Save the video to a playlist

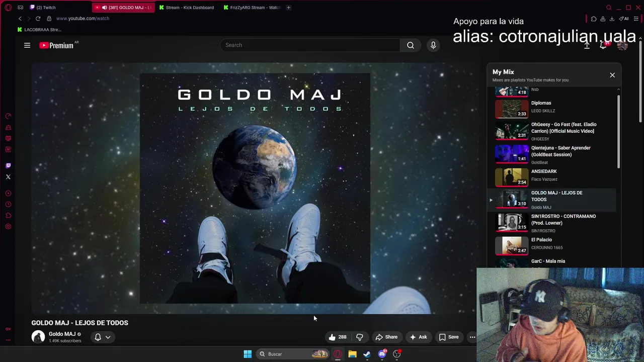click(x=449, y=337)
